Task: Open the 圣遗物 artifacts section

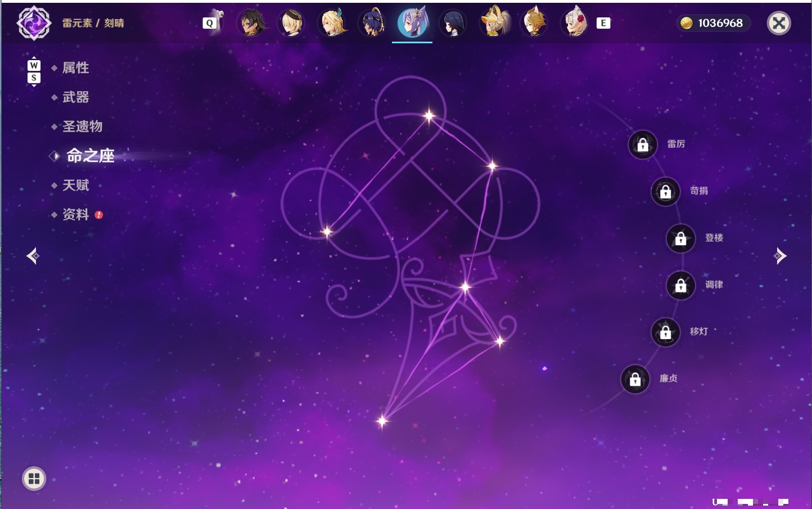Action: point(82,127)
